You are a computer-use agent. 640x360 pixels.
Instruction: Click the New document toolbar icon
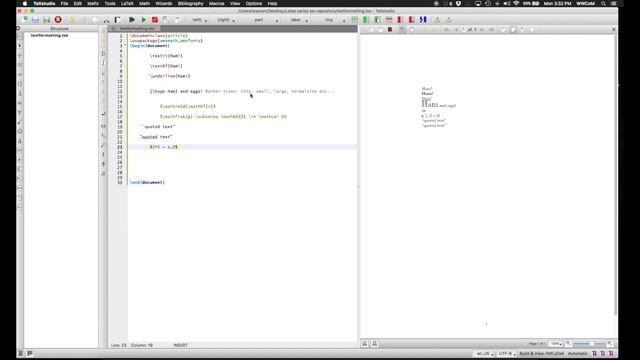[25, 20]
